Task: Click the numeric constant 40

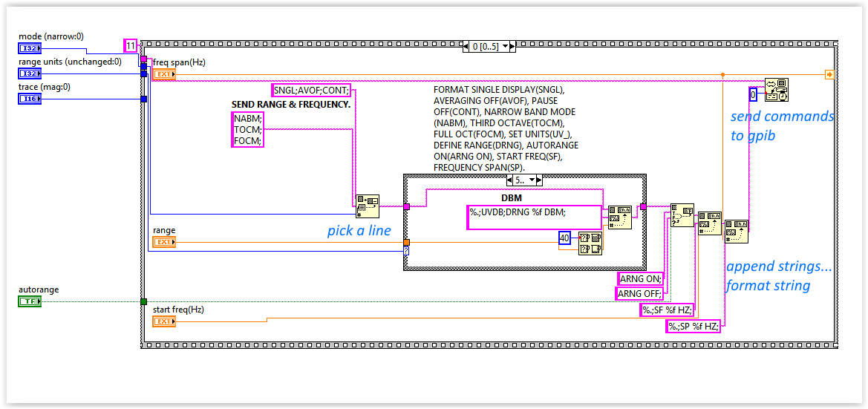Action: (564, 238)
